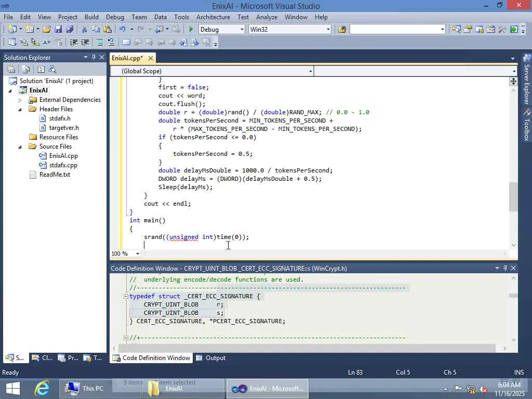
Task: Decrease line indent icon in text toolbar
Action: pos(73,43)
